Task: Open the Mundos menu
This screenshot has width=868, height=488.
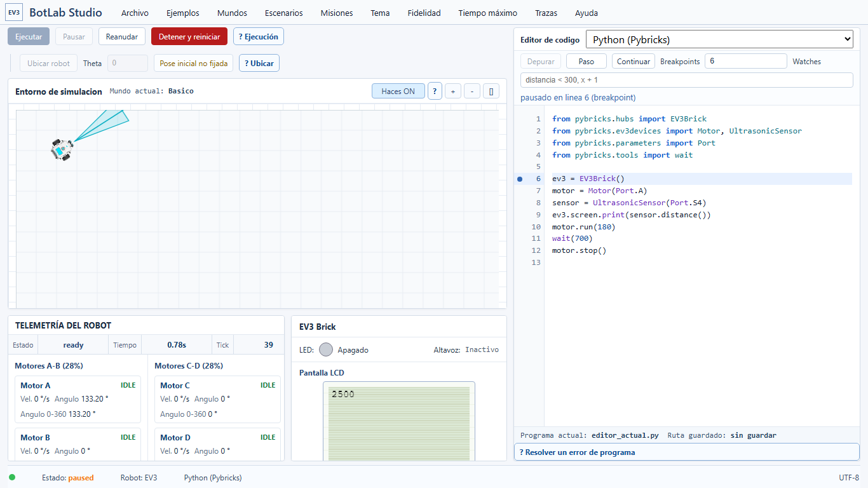Action: 232,13
